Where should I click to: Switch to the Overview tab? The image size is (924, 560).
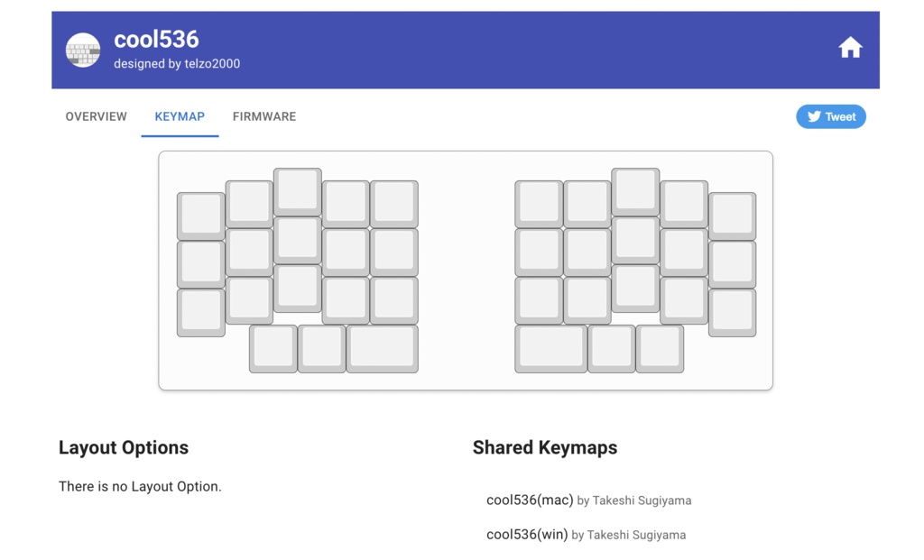[x=96, y=116]
